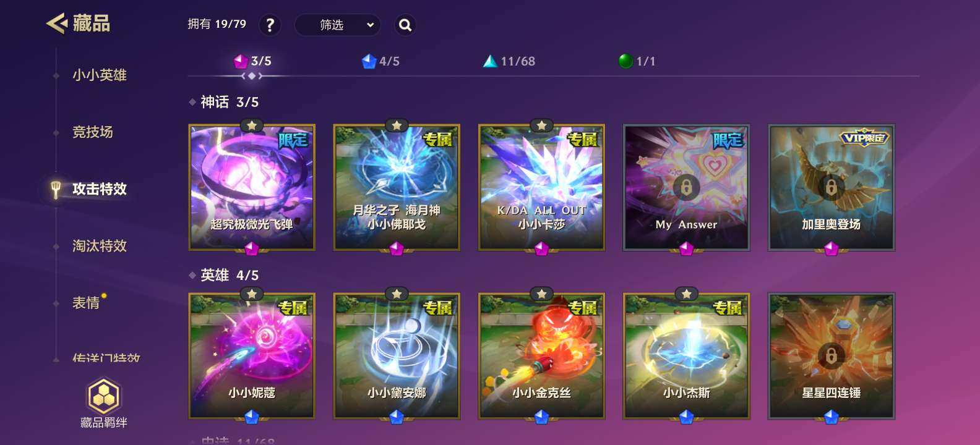Image resolution: width=980 pixels, height=445 pixels.
Task: Open the 表情 category
Action: coord(86,303)
